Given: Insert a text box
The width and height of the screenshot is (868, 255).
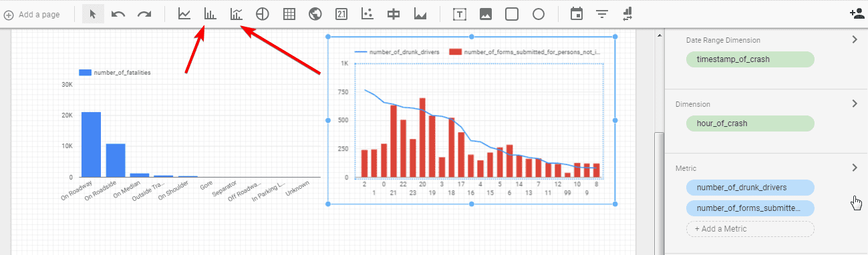Looking at the screenshot, I should tap(459, 14).
